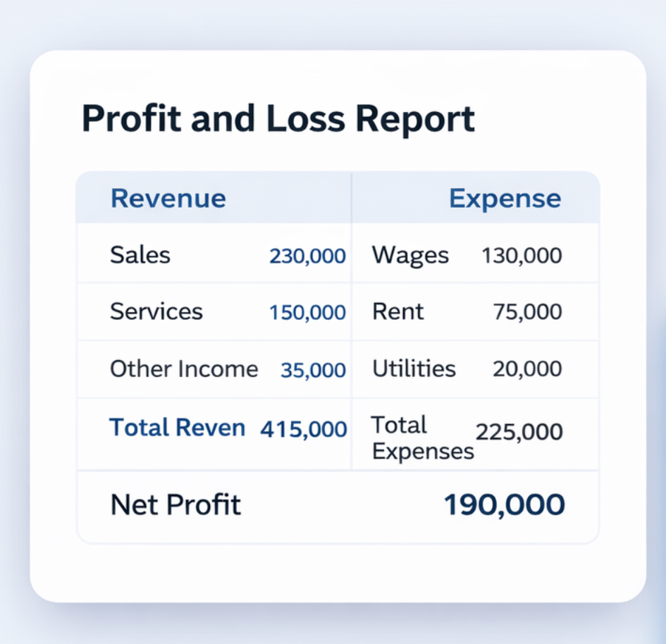Select the 35,000 Other Income amount
This screenshot has width=666, height=644.
point(313,370)
